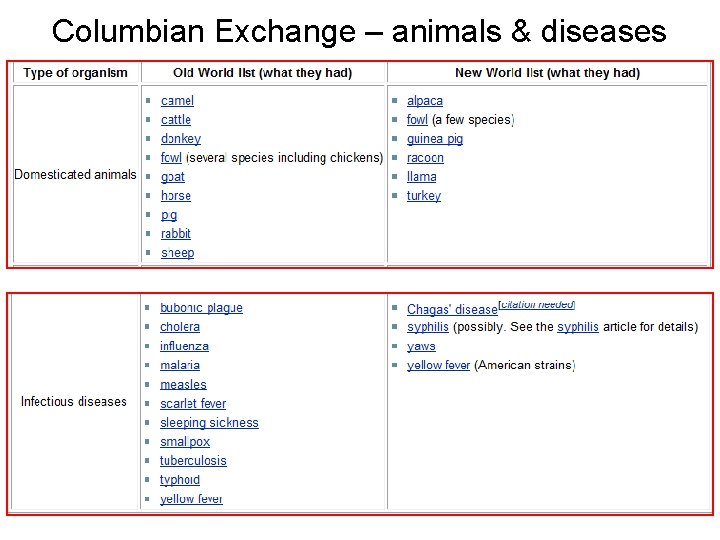Image resolution: width=720 pixels, height=540 pixels.
Task: Open the camel link
Action: point(177,101)
